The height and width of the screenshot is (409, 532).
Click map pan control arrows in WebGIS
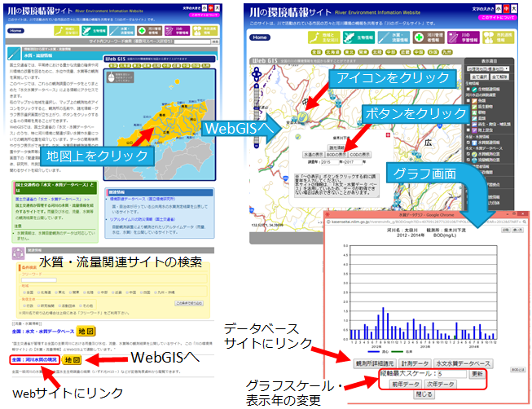pos(257,73)
